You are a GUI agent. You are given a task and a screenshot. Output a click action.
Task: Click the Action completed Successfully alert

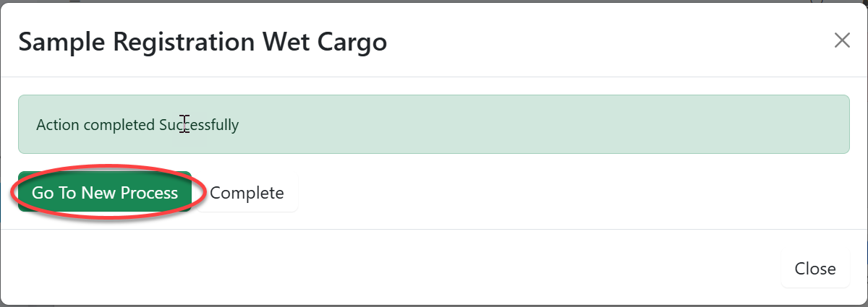coord(433,124)
